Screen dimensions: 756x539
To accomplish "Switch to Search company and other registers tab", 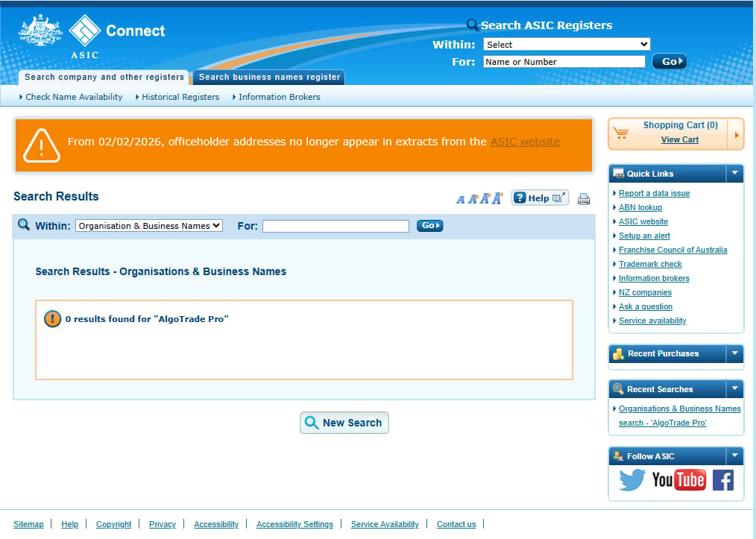I will click(x=104, y=77).
